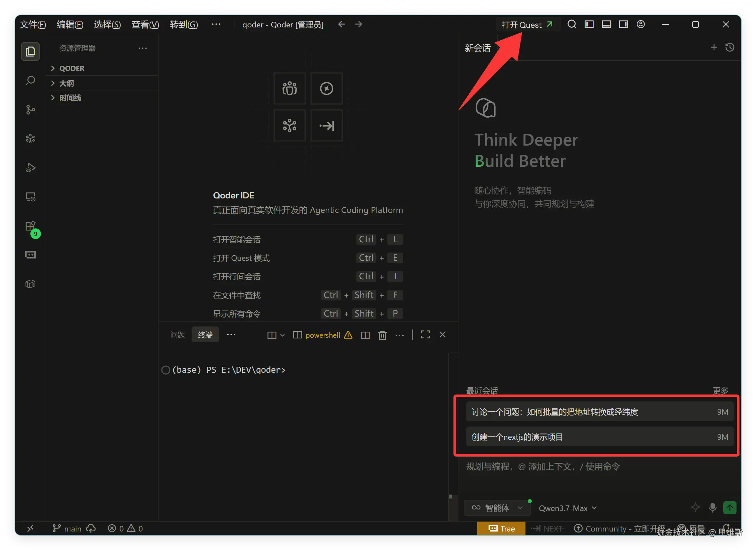The width and height of the screenshot is (756, 550).
Task: Open recent chat about 地址转换成经纬度
Action: point(599,411)
